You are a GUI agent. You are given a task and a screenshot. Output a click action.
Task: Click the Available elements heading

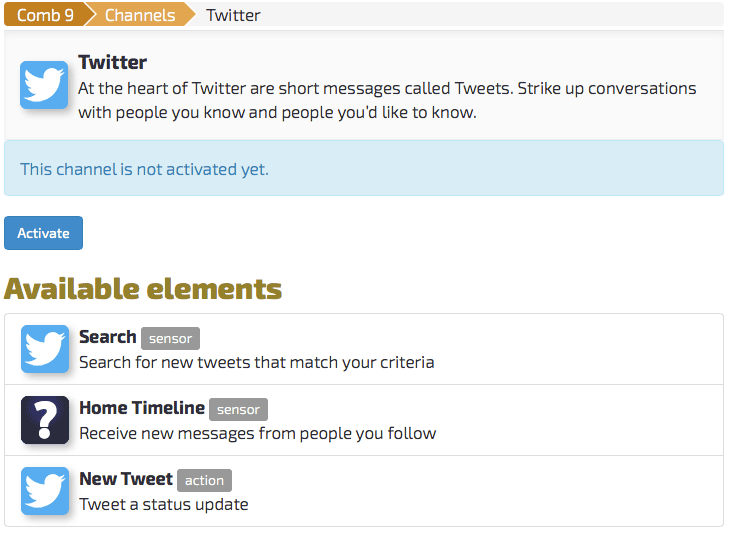(x=143, y=289)
